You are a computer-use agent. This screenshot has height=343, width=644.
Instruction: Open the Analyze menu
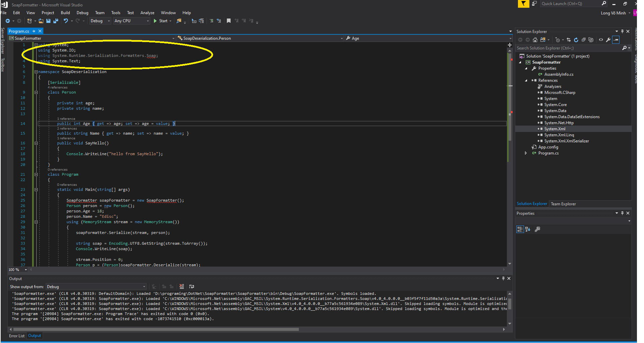coord(147,13)
